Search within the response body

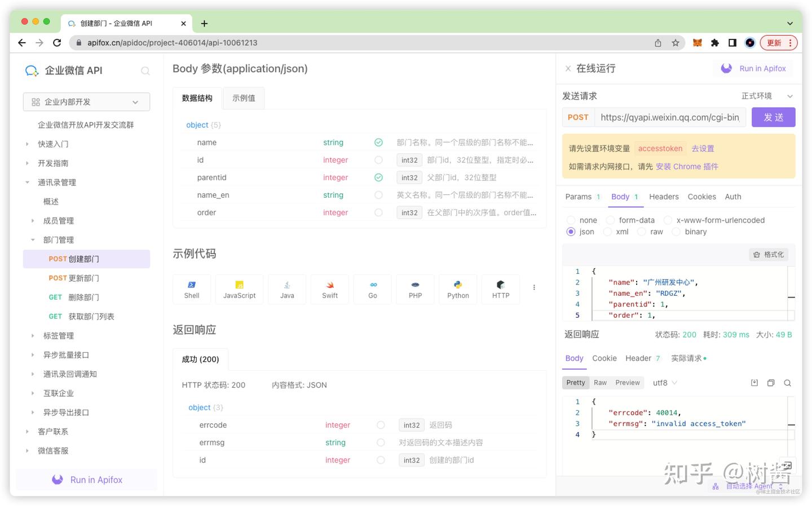click(788, 383)
